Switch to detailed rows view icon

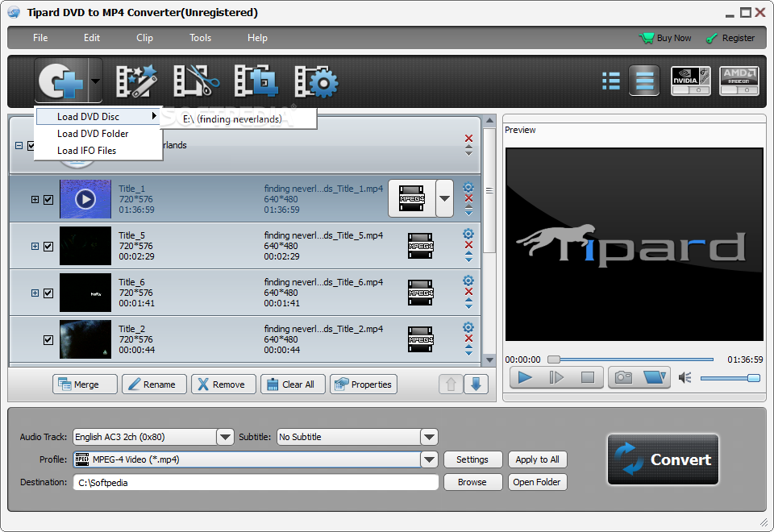coord(644,81)
